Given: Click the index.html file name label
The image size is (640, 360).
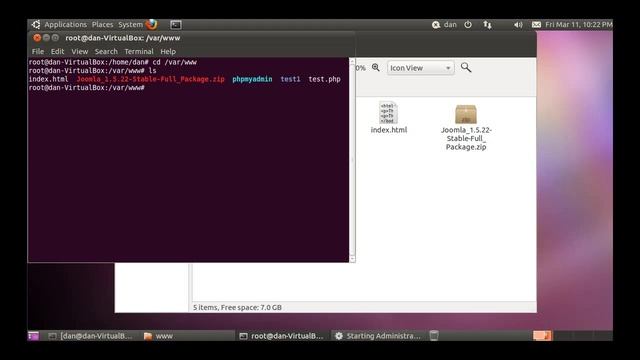Looking at the screenshot, I should point(389,130).
